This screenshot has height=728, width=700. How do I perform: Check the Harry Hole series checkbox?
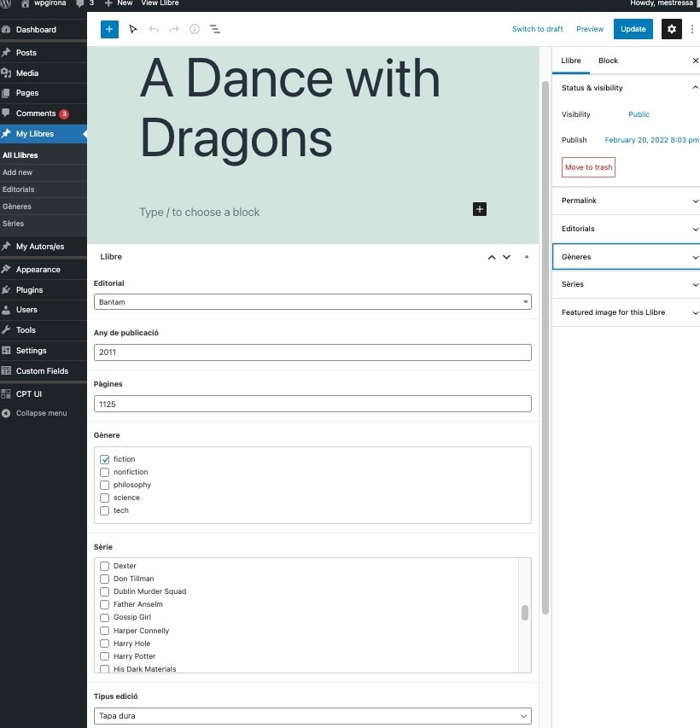click(x=104, y=644)
